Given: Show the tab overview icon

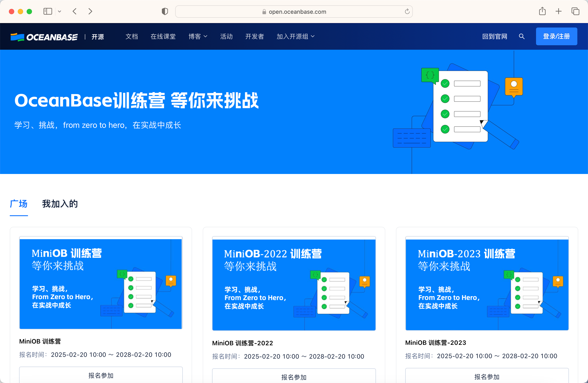Looking at the screenshot, I should point(575,11).
